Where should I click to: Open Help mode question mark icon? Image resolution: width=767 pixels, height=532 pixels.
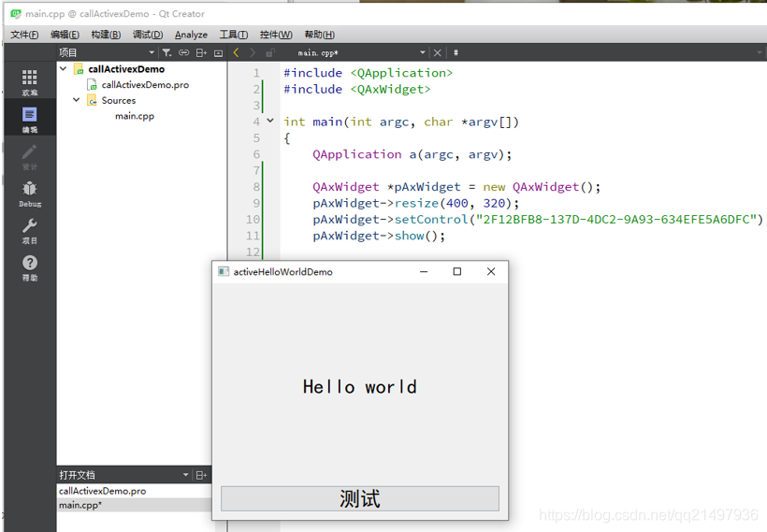29,268
